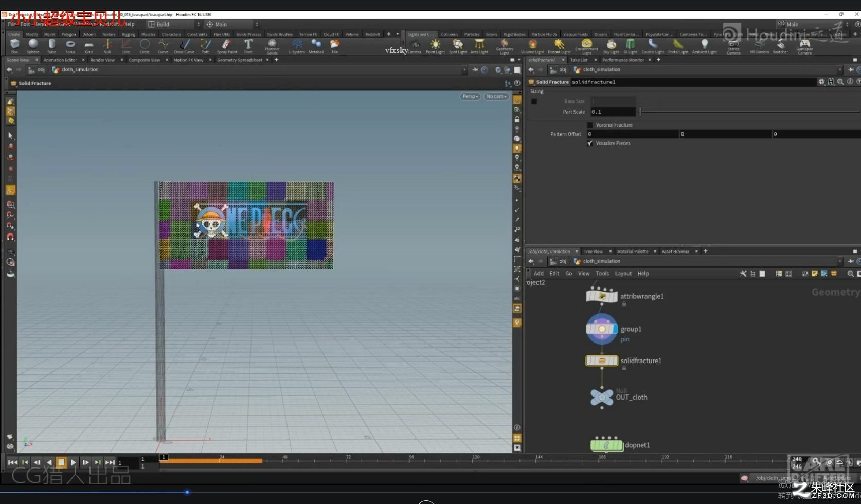Screen dimensions: 861x504
Task: Add an Ambient Light
Action: pos(704,46)
